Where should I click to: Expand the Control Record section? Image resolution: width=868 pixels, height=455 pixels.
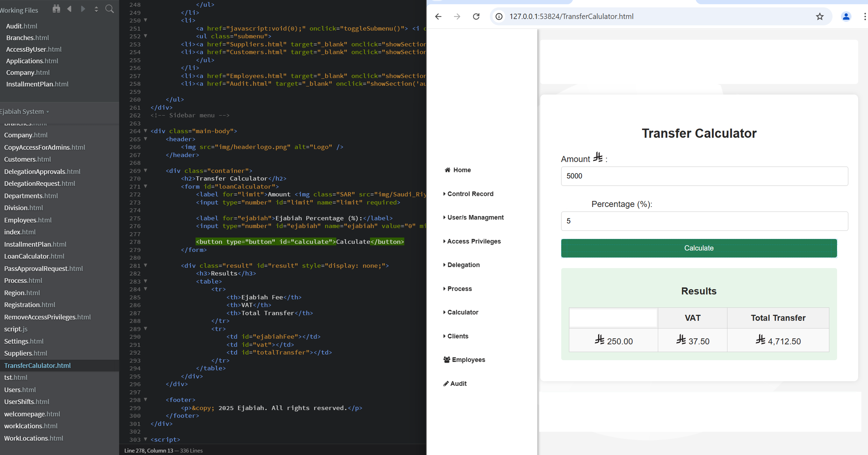pos(470,194)
